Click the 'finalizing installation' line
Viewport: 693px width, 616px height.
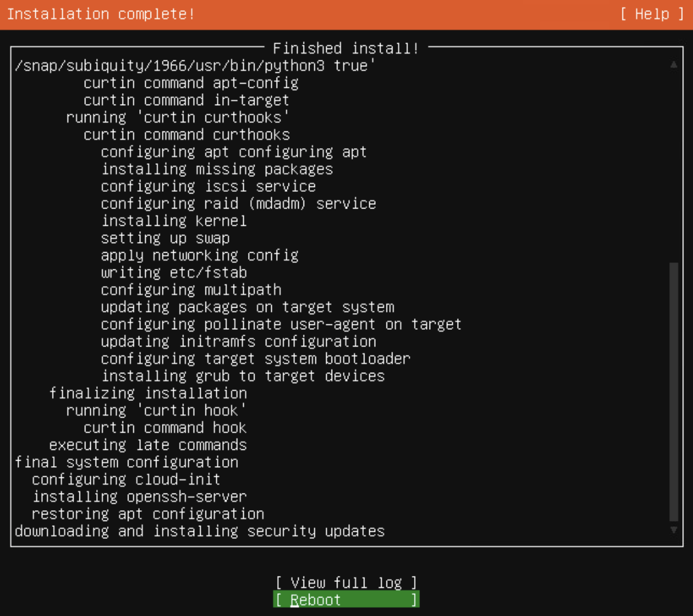click(148, 393)
